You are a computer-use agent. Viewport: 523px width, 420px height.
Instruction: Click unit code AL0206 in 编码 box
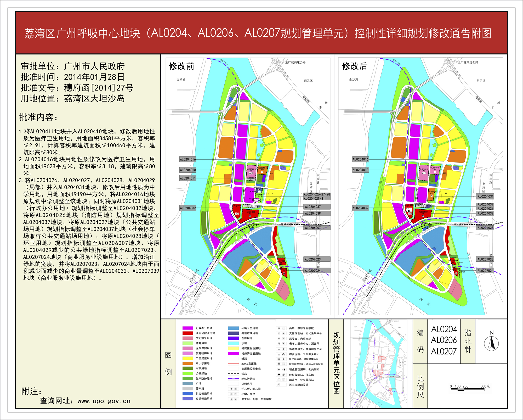coord(444,340)
